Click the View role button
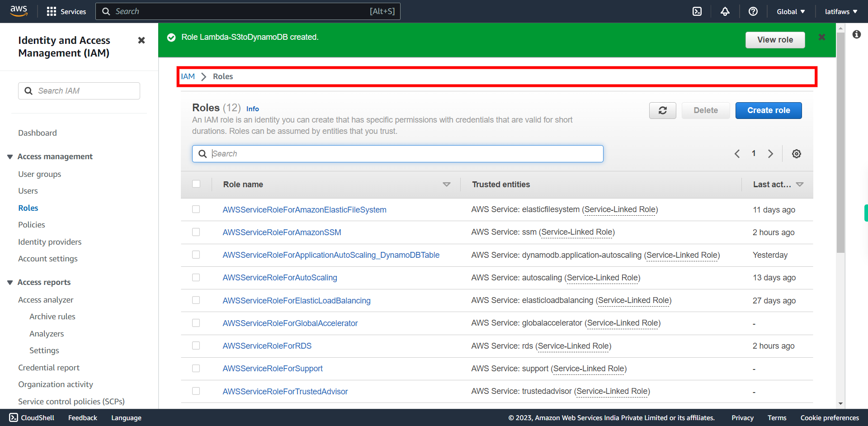The image size is (868, 426). [x=775, y=40]
